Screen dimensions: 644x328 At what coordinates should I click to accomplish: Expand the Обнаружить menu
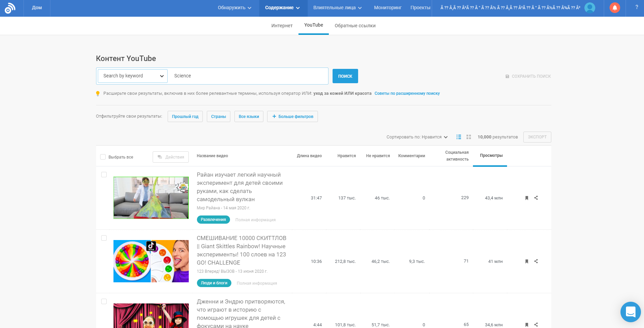[234, 8]
